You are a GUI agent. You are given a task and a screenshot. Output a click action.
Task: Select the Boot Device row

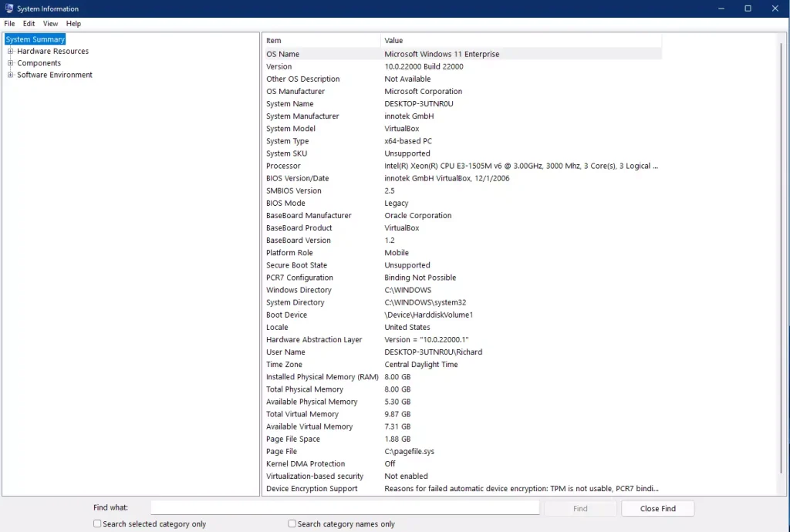(463, 315)
